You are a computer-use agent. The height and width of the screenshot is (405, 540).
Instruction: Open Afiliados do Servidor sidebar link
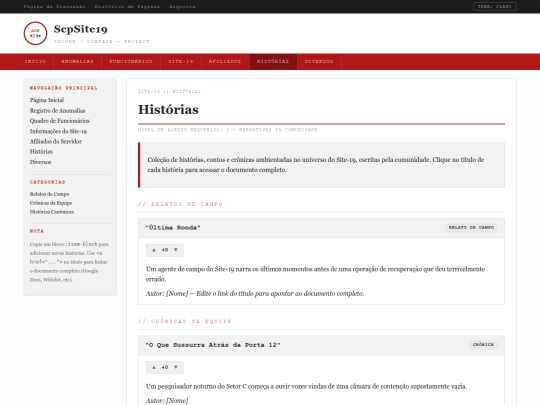click(56, 142)
